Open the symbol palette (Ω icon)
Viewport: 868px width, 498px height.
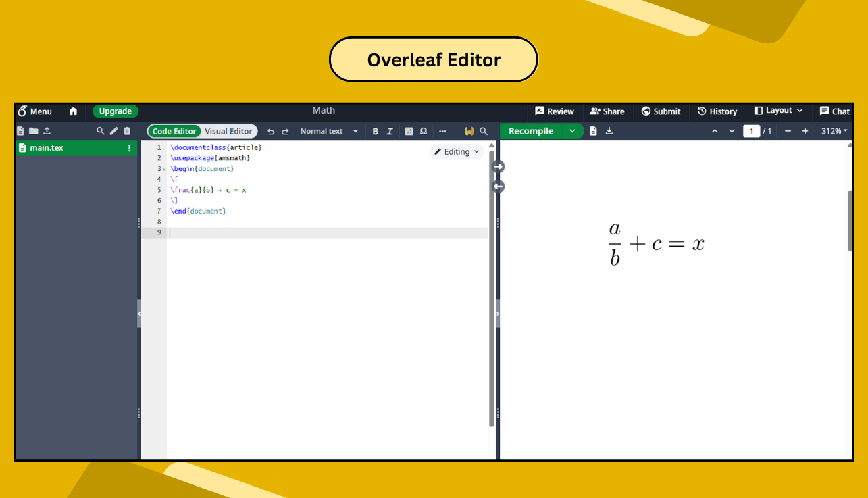tap(424, 131)
